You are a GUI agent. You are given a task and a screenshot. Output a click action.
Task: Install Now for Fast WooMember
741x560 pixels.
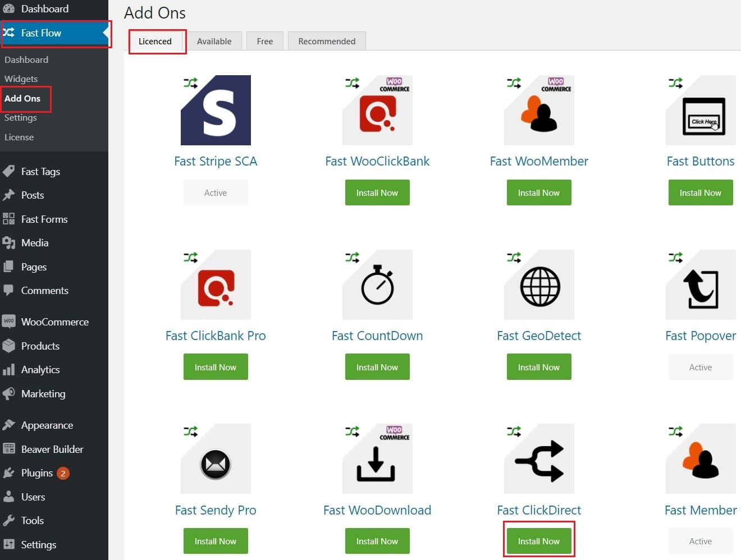(x=539, y=192)
